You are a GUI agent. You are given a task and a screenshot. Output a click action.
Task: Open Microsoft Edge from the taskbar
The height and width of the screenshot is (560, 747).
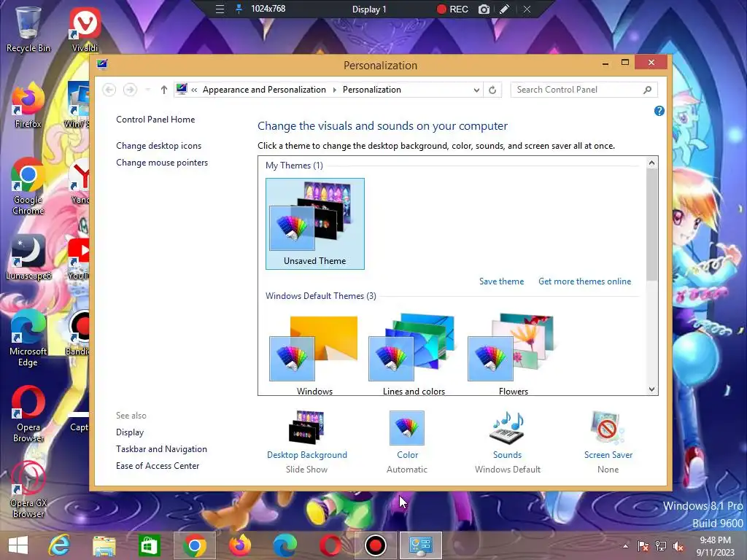[x=285, y=545]
